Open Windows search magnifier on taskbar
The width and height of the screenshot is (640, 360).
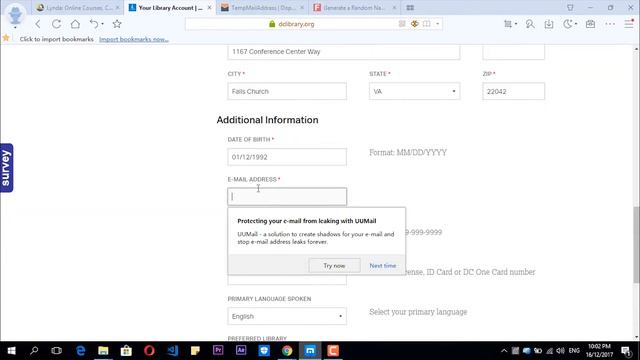(34, 351)
